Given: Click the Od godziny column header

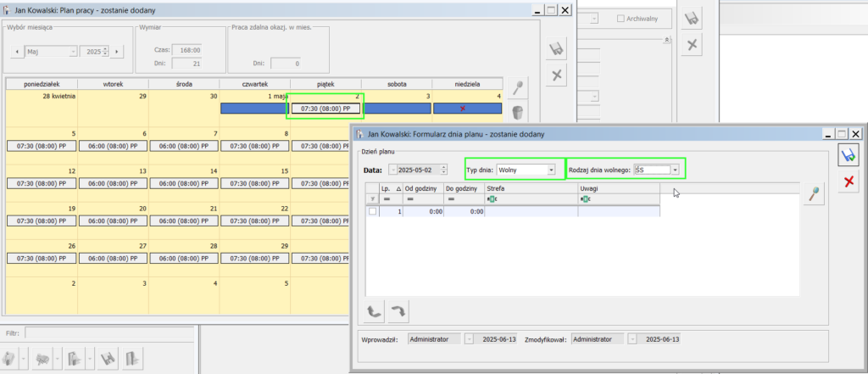Looking at the screenshot, I should [x=423, y=188].
